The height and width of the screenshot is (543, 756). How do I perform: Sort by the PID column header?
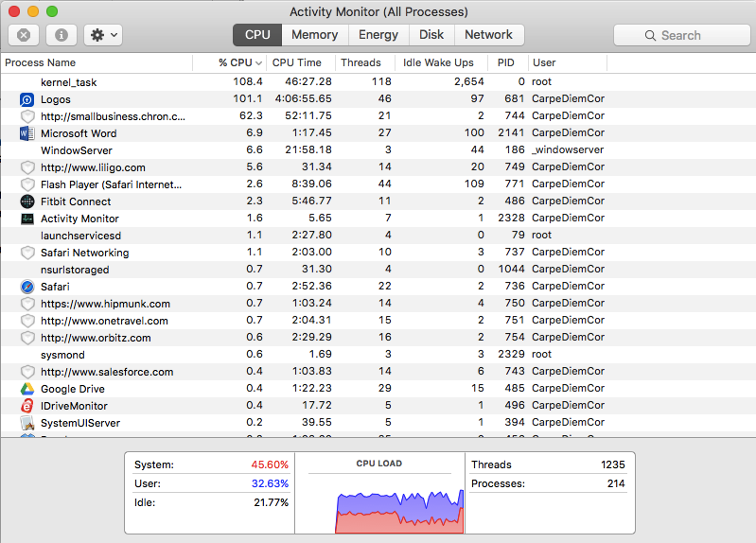point(508,62)
